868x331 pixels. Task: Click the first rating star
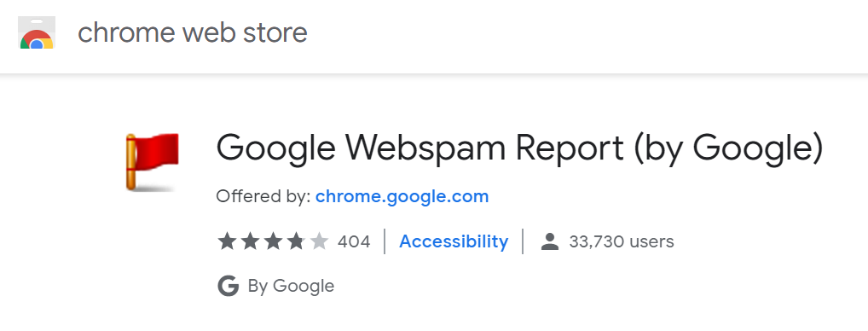[227, 241]
